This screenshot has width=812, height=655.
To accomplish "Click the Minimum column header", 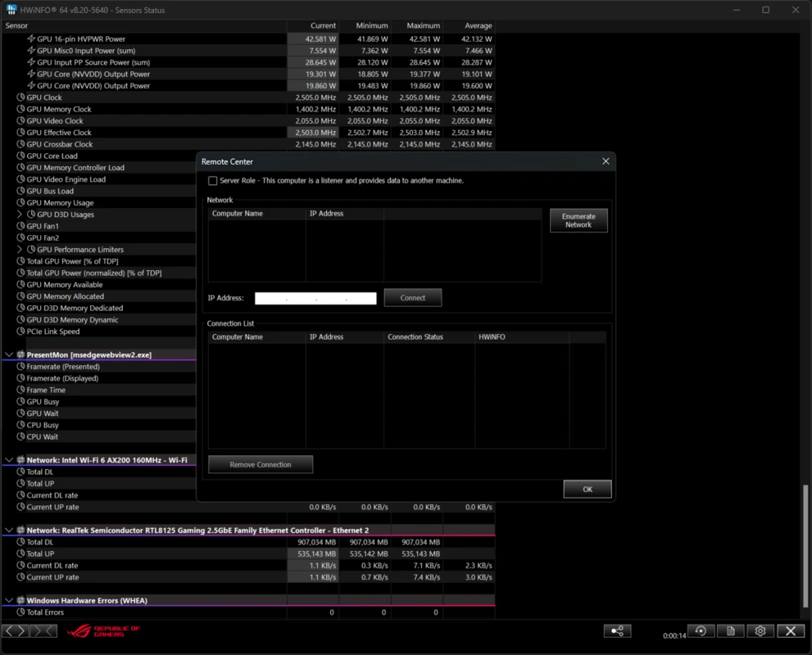I will [365, 25].
